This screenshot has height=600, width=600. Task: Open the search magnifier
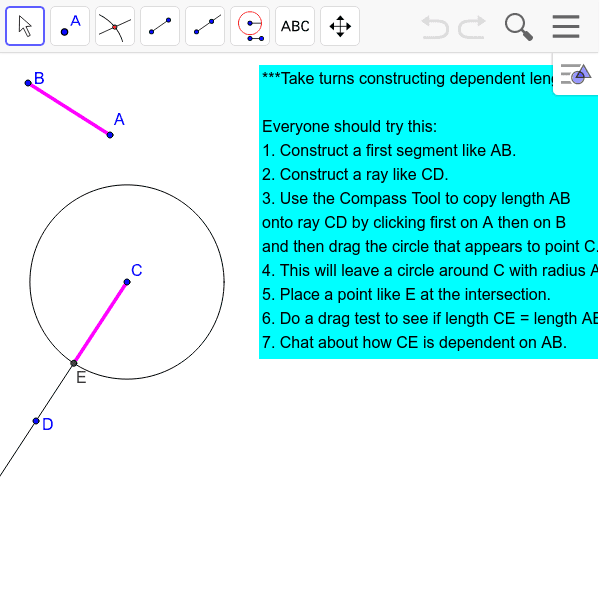point(519,27)
